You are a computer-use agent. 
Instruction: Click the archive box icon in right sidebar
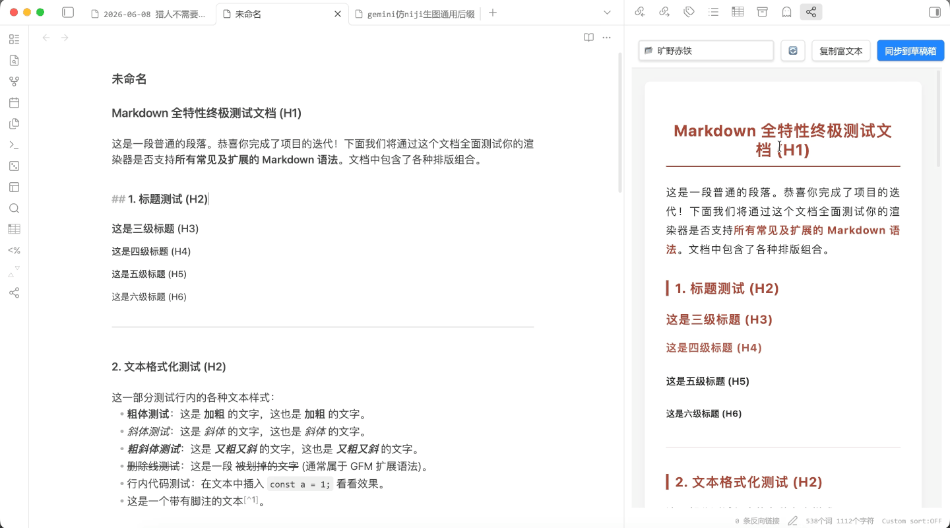click(x=762, y=12)
